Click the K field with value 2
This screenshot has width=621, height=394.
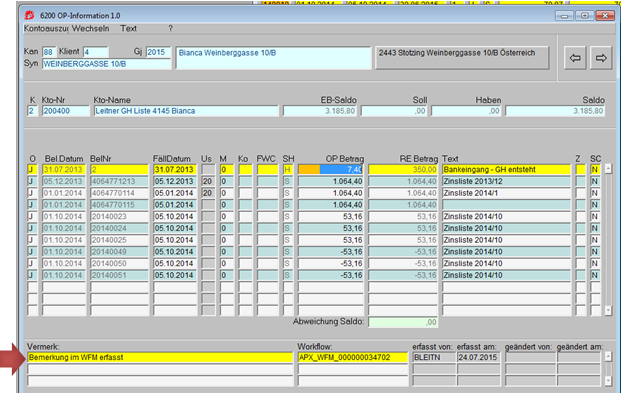coord(32,111)
